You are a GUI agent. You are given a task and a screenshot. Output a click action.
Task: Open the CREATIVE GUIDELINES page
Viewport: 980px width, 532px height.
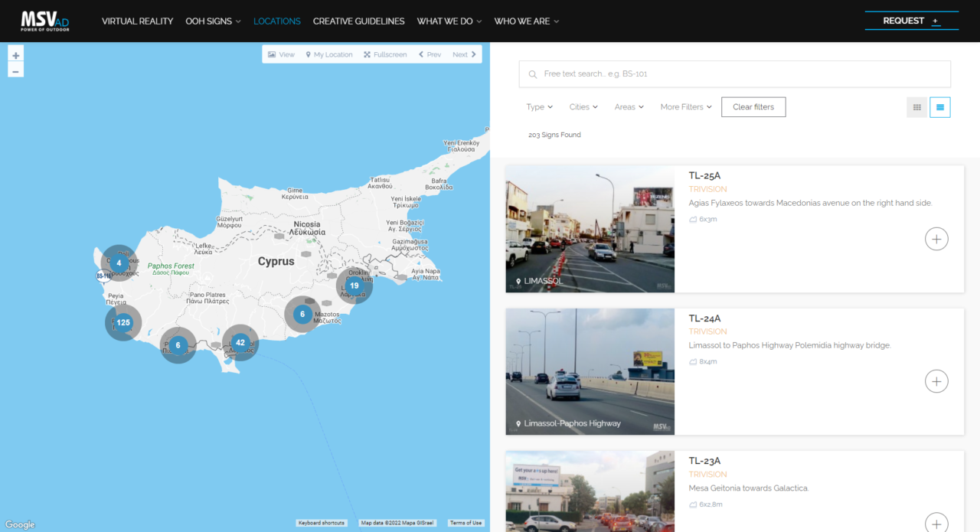pos(358,21)
